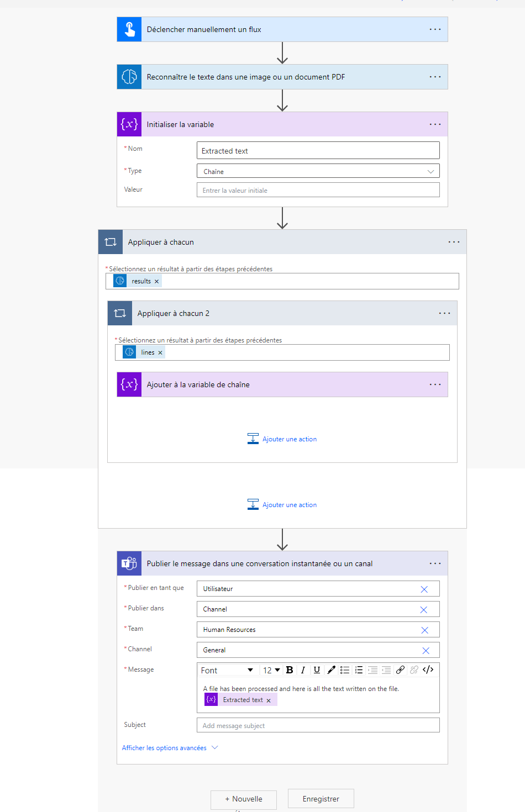Click the variable icon on Ajouter à la variable de chaîne

[x=129, y=384]
